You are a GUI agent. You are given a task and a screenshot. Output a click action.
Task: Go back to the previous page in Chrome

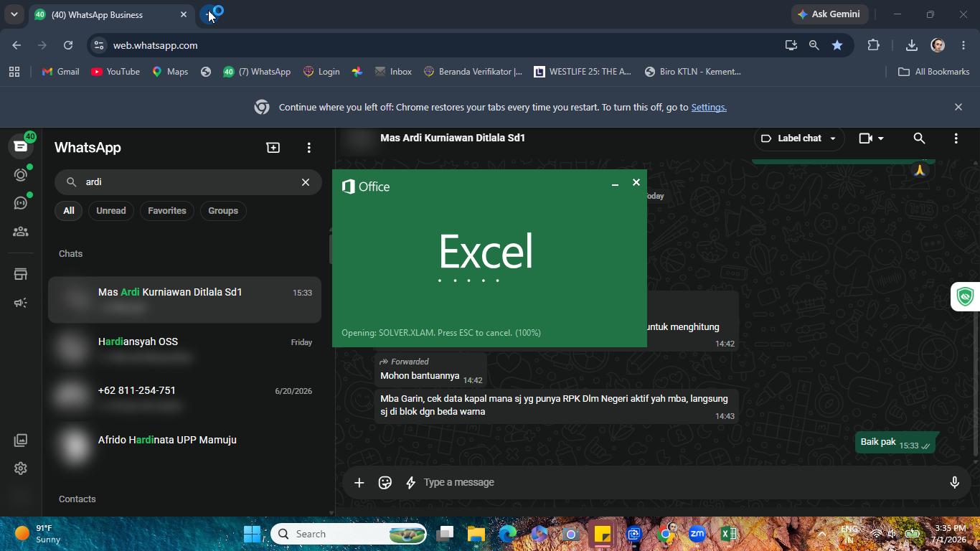click(x=17, y=45)
